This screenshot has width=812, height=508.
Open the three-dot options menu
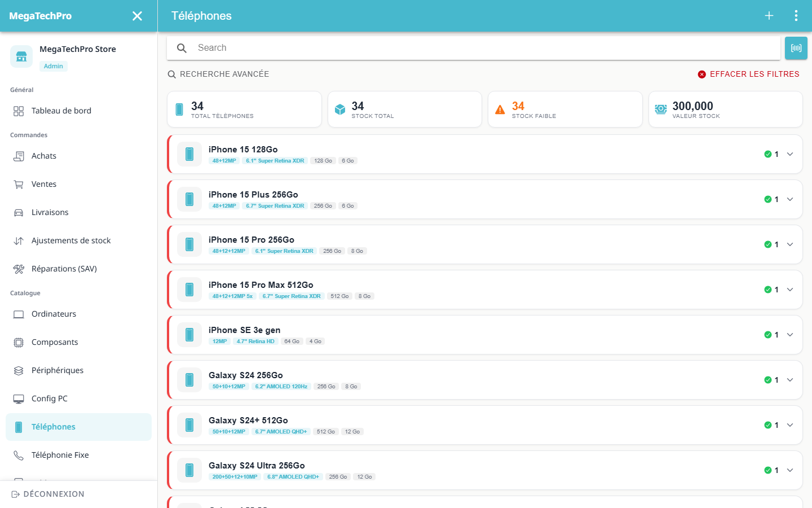pyautogui.click(x=796, y=16)
